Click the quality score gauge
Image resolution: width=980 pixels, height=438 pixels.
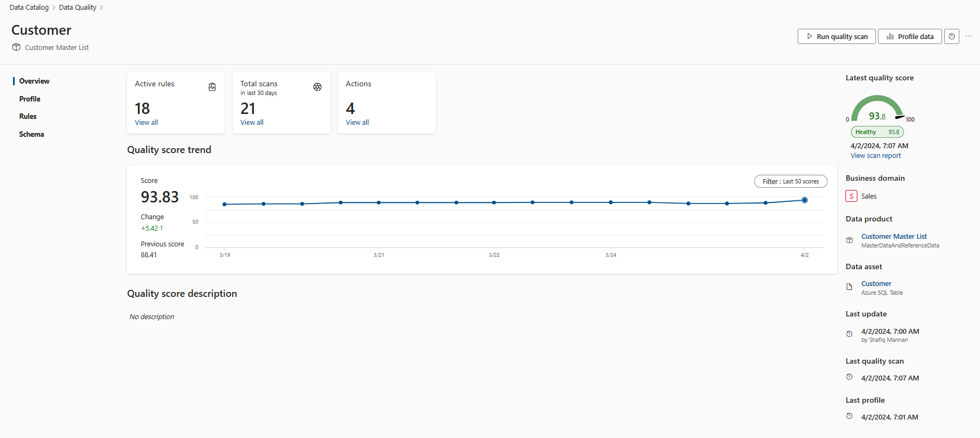point(877,109)
